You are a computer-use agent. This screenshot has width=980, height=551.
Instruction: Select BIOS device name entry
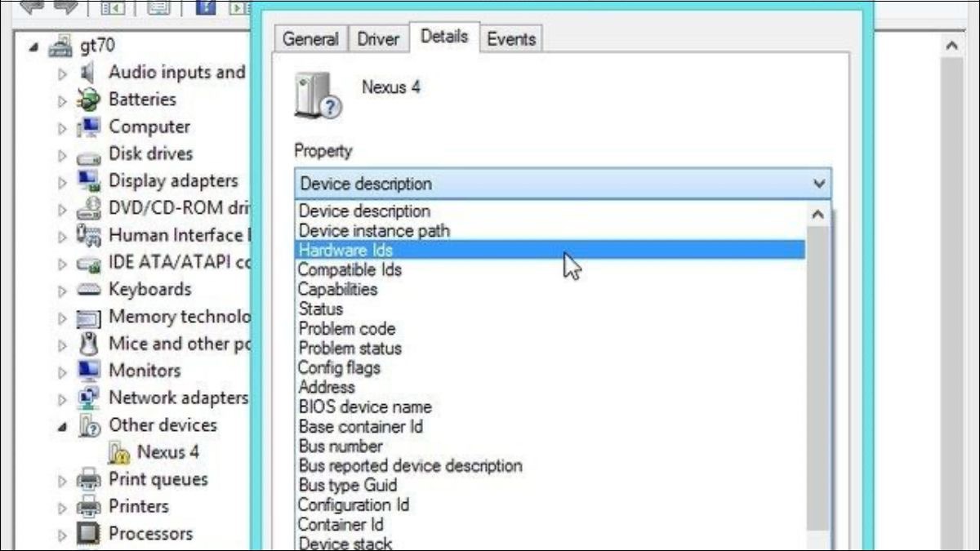click(x=550, y=407)
